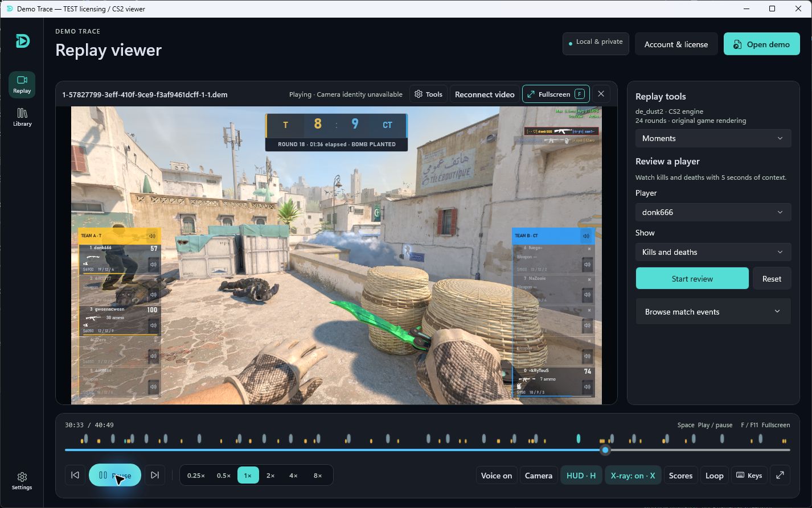
Task: Set playback speed to 8×
Action: pyautogui.click(x=318, y=475)
